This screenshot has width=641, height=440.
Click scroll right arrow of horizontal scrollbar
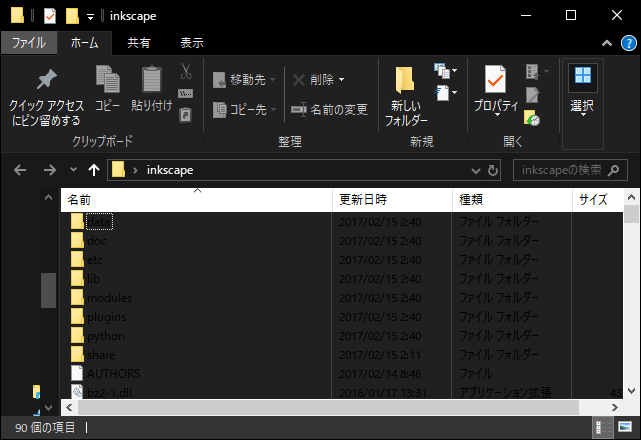pyautogui.click(x=614, y=407)
